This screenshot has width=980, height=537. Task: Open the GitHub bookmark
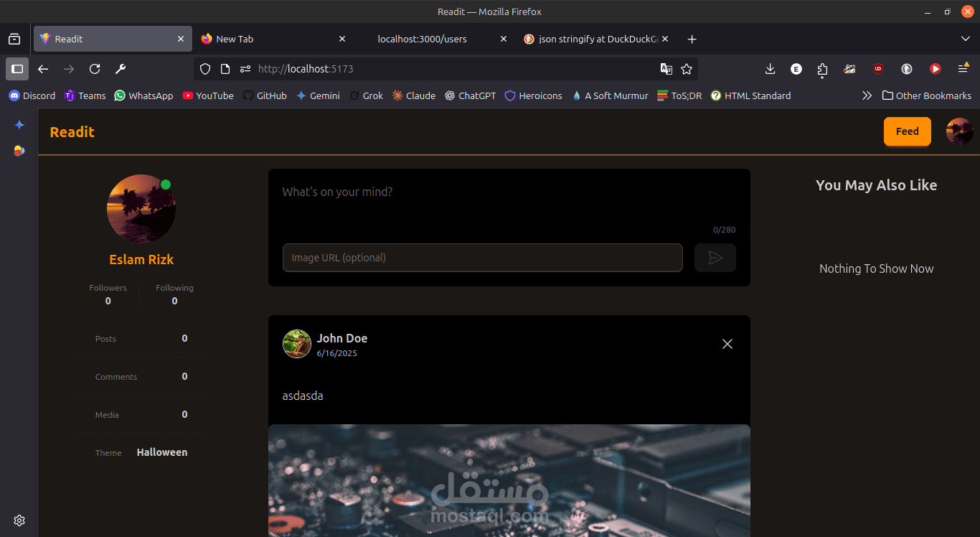pos(265,95)
